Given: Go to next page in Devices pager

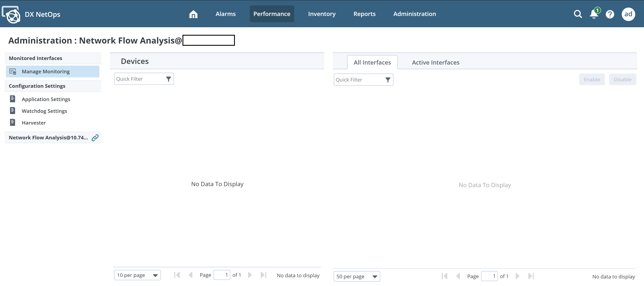Looking at the screenshot, I should tap(250, 275).
